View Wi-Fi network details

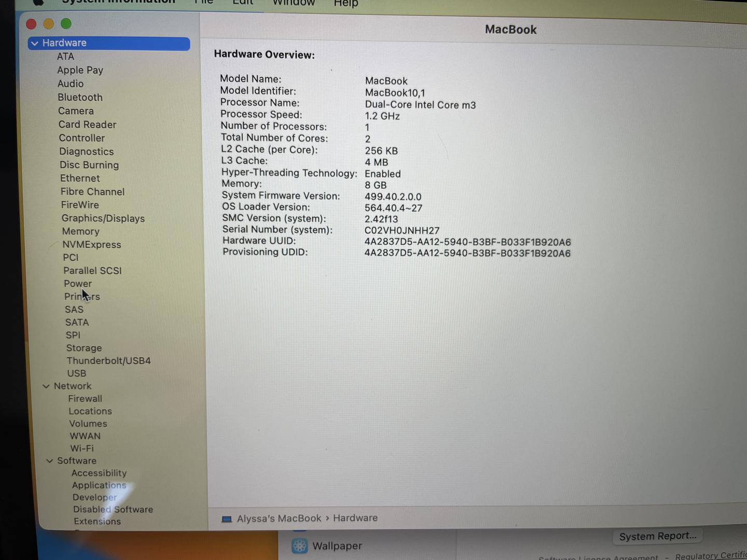(x=82, y=449)
